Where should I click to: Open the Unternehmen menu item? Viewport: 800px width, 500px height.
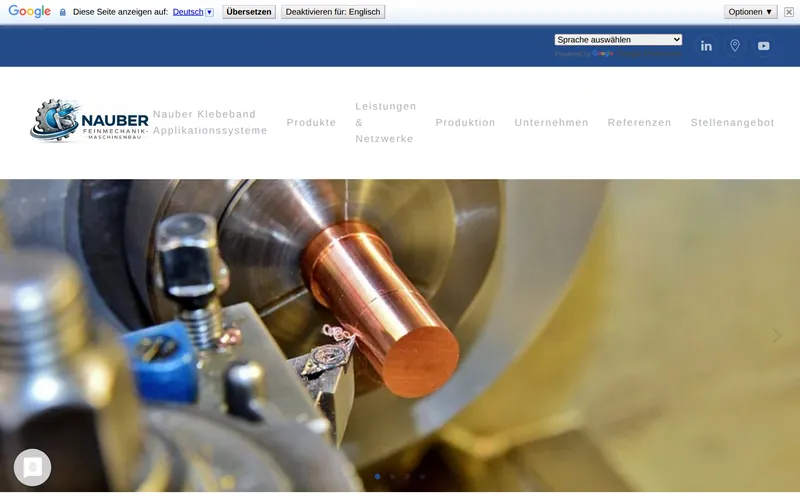point(552,122)
